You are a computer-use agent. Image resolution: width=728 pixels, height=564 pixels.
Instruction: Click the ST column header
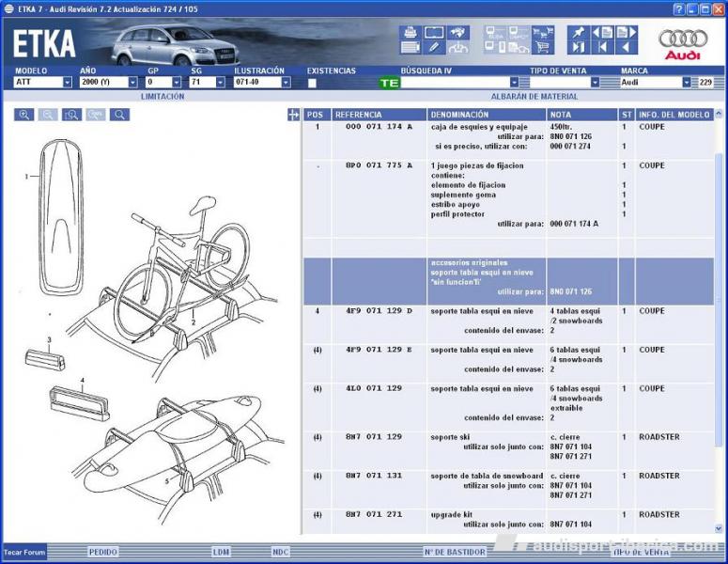pyautogui.click(x=627, y=115)
